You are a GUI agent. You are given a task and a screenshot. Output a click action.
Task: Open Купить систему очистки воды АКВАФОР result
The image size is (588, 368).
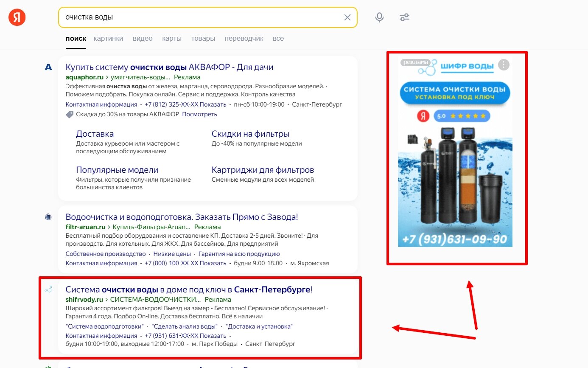(x=169, y=67)
